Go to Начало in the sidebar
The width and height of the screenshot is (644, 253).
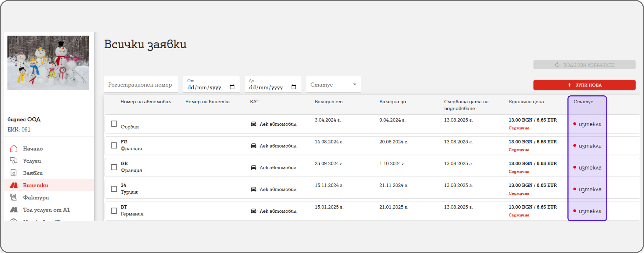(x=33, y=149)
